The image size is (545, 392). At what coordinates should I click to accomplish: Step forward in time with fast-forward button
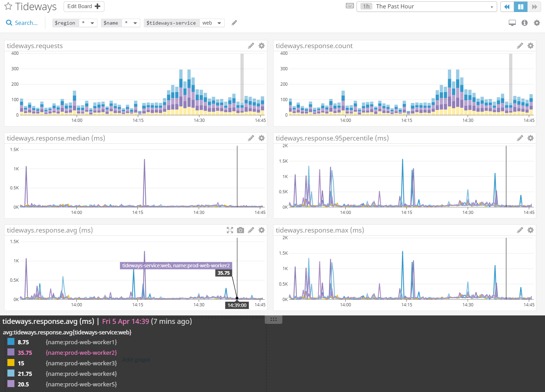pyautogui.click(x=534, y=7)
